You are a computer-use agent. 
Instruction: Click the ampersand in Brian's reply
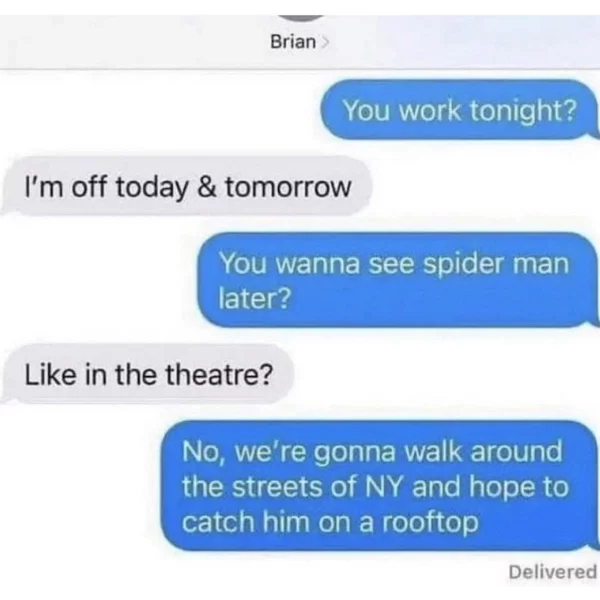click(207, 187)
